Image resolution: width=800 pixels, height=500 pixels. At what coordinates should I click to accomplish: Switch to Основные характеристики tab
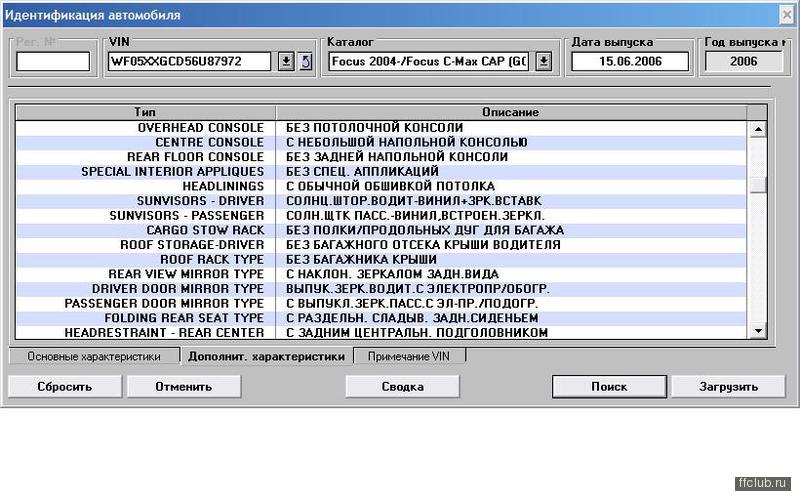(x=94, y=357)
